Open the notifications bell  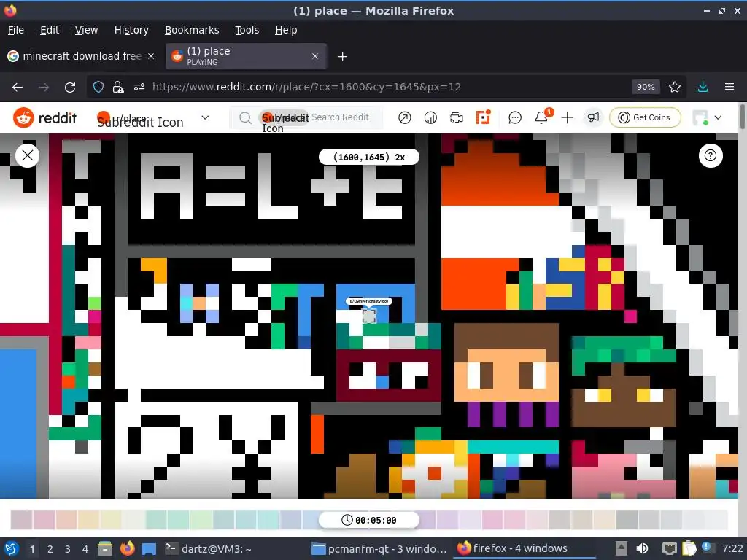click(541, 117)
